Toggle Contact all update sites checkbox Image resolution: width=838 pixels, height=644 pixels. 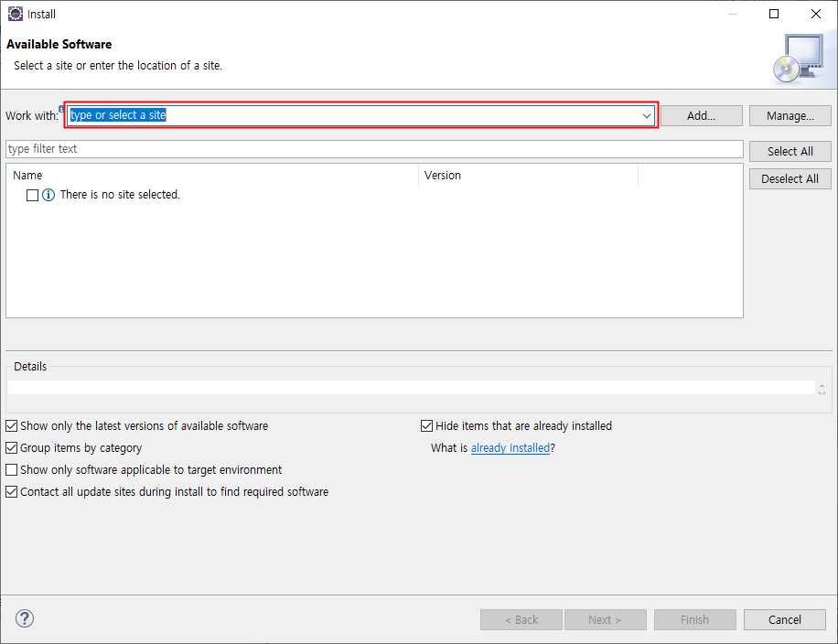(11, 491)
